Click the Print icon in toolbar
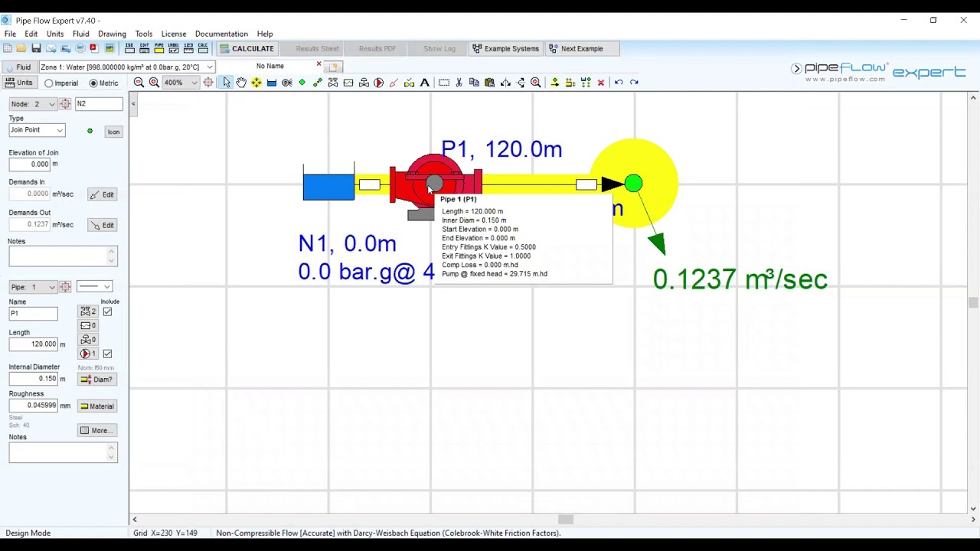The image size is (980, 551). [x=80, y=48]
